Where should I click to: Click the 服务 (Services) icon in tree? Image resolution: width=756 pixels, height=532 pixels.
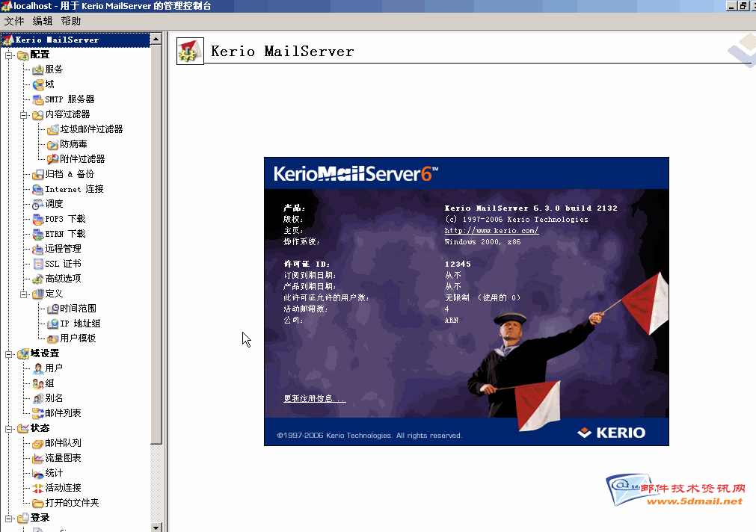38,69
